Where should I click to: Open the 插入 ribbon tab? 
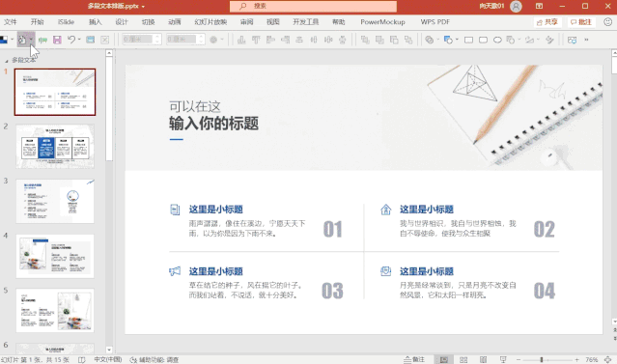coord(95,22)
